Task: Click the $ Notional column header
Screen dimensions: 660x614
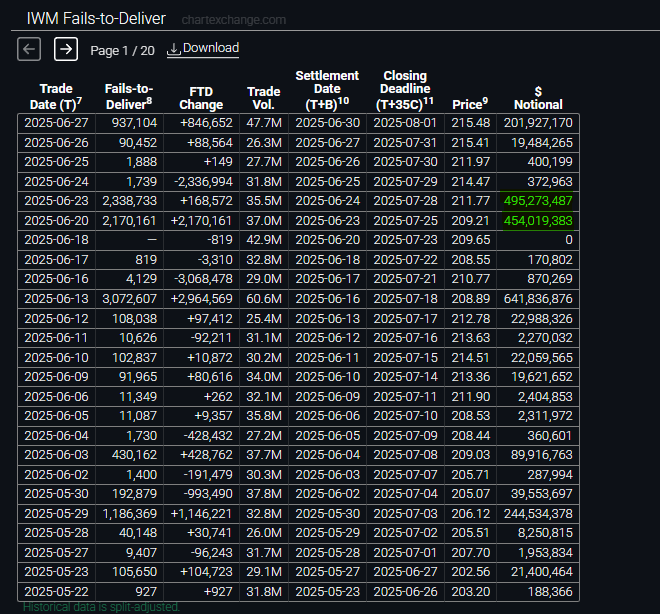Action: click(x=538, y=98)
